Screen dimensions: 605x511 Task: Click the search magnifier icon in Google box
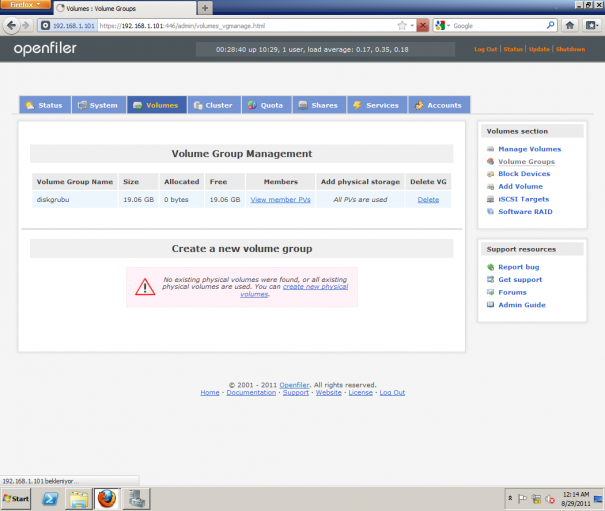point(551,25)
